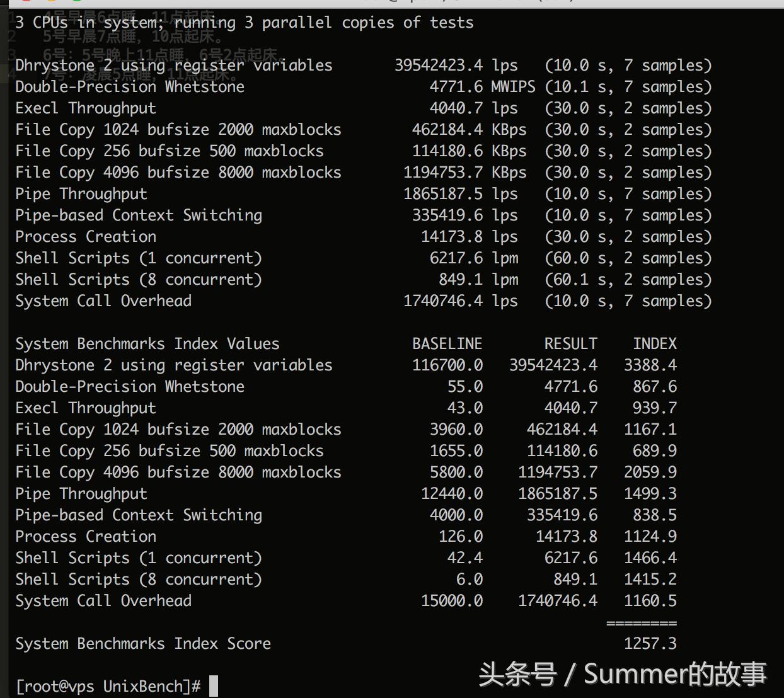Click the Dhrystone index value 3388.4

click(650, 365)
